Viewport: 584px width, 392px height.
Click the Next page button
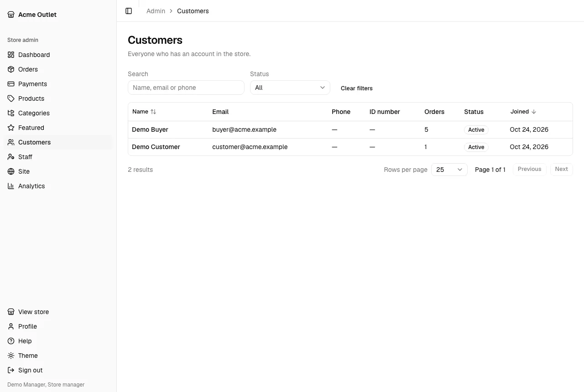[x=562, y=169]
